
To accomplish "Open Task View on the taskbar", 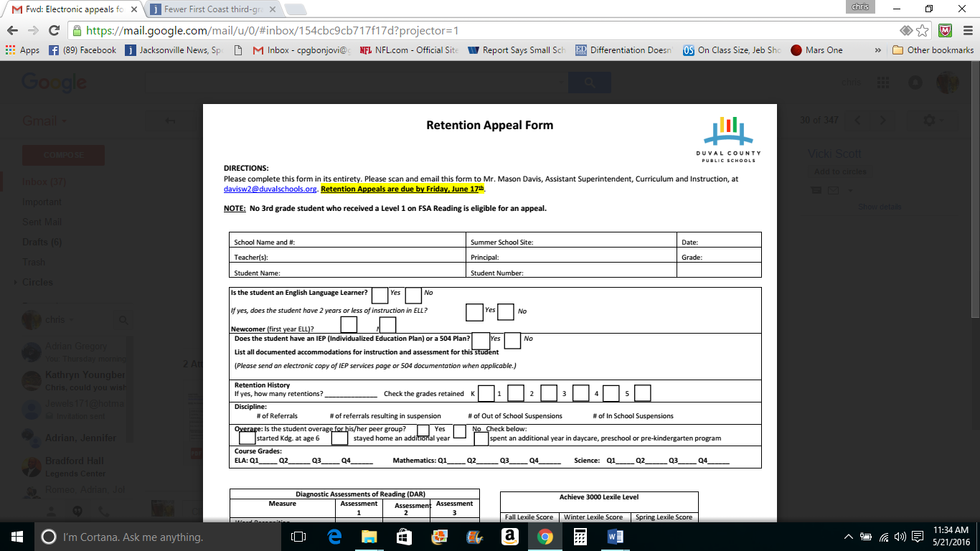I will coord(298,537).
